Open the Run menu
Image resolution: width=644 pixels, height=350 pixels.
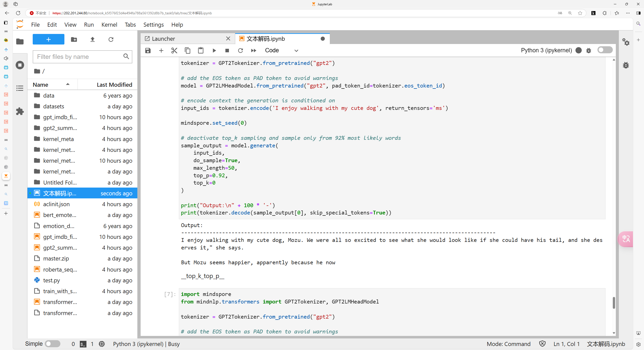coord(89,25)
